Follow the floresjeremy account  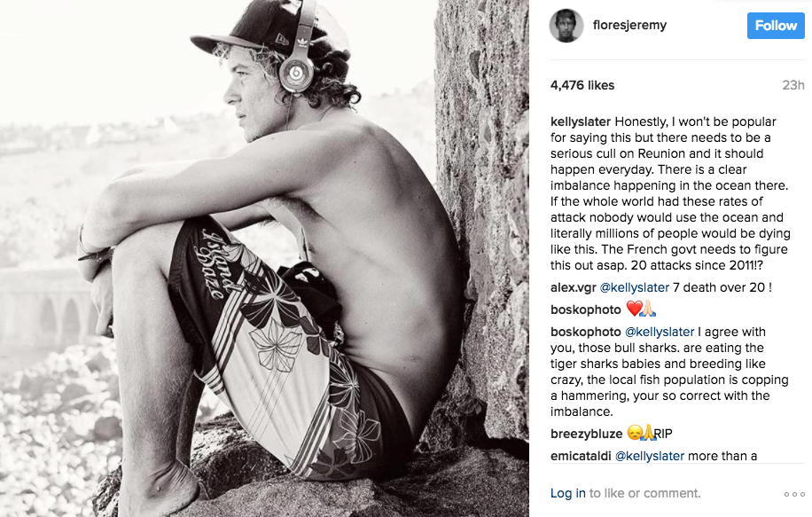(x=776, y=26)
